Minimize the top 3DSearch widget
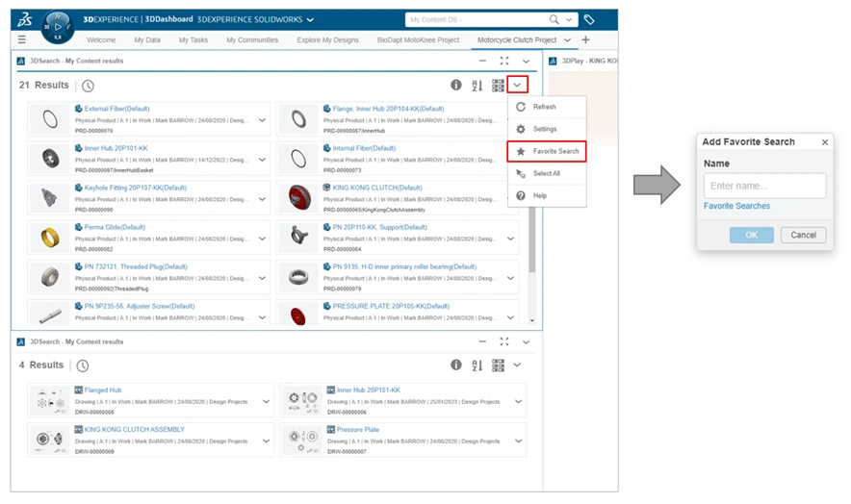 [x=482, y=61]
